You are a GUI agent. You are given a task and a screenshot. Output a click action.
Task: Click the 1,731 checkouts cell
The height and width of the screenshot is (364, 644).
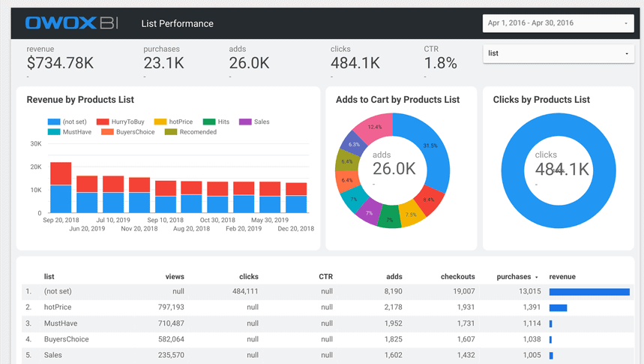click(466, 323)
